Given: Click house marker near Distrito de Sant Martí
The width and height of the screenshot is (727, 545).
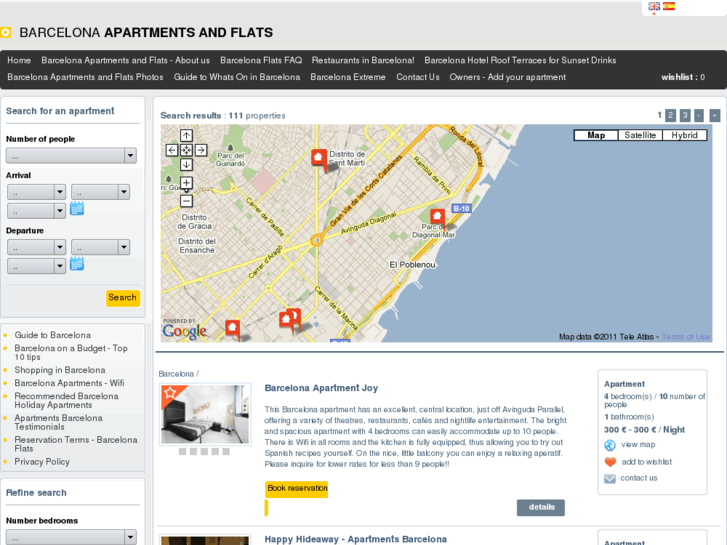Looking at the screenshot, I should [319, 159].
